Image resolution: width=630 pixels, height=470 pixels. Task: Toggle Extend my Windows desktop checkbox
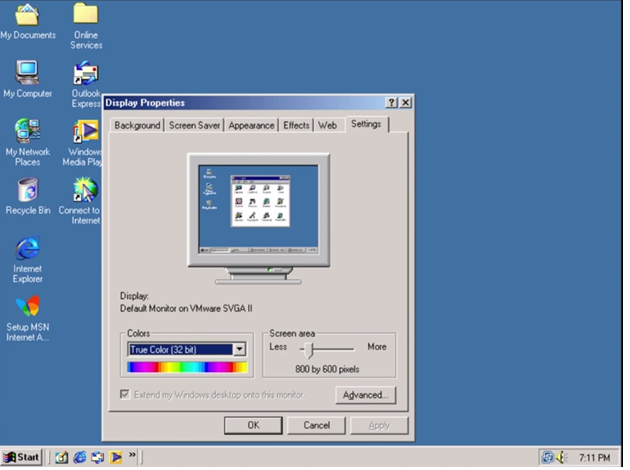tap(125, 395)
